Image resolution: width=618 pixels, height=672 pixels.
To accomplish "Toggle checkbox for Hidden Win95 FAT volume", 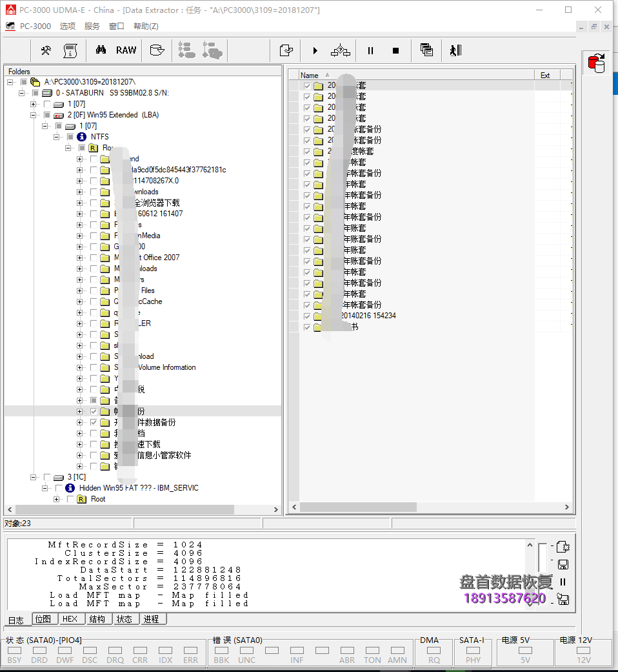I will 59,488.
